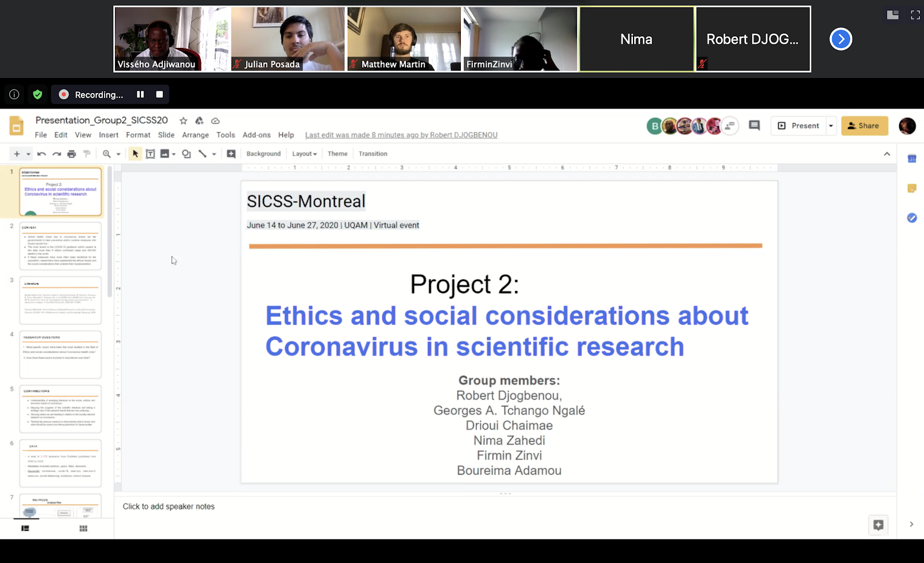The width and height of the screenshot is (924, 563).
Task: Open Google Tasks side panel
Action: (912, 218)
